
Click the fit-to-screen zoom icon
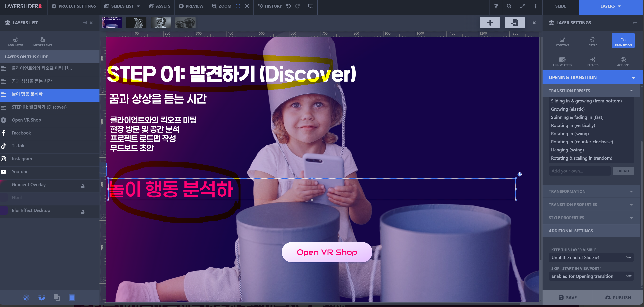tap(238, 6)
